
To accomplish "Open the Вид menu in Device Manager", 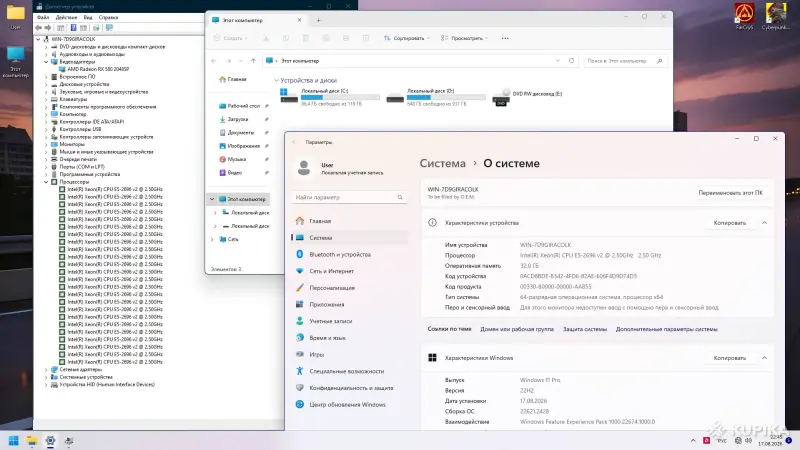I will point(88,17).
